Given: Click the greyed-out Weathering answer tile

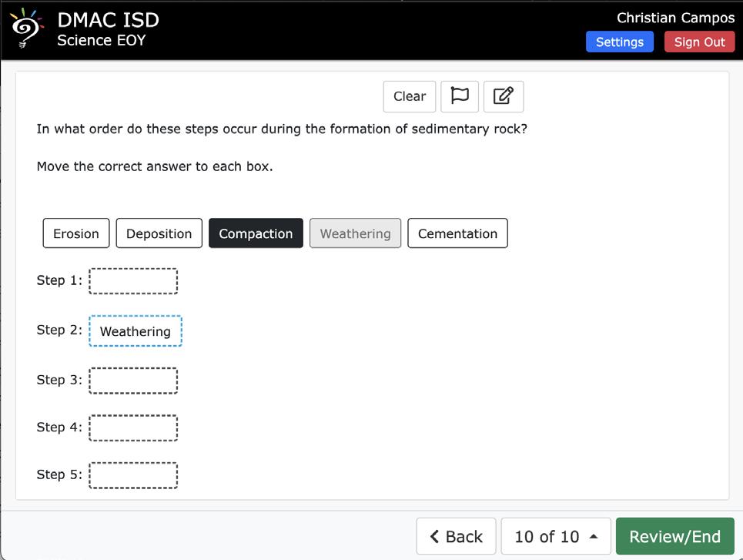Looking at the screenshot, I should [356, 233].
